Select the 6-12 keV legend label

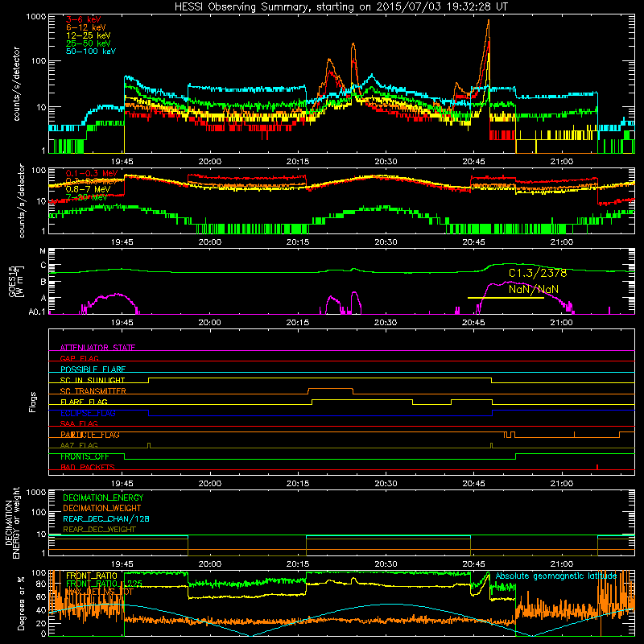click(86, 27)
